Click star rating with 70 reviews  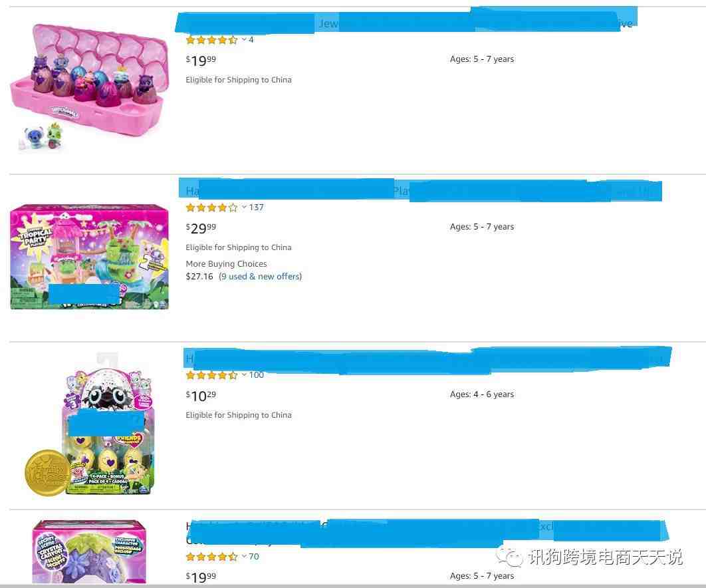[x=211, y=557]
